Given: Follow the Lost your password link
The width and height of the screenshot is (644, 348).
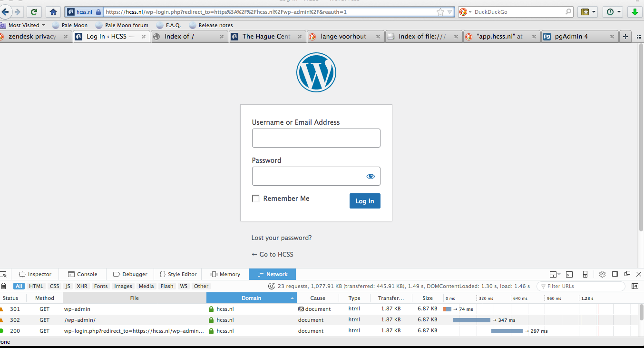Looking at the screenshot, I should [x=282, y=238].
